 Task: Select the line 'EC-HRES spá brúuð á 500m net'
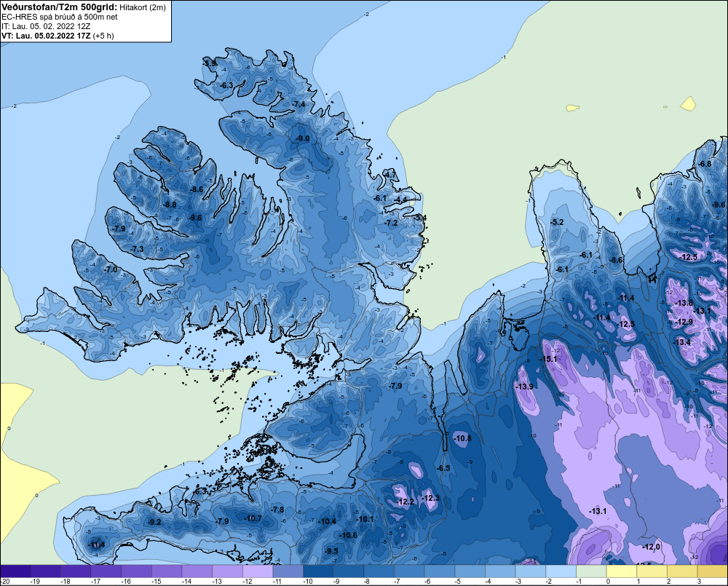click(x=60, y=17)
